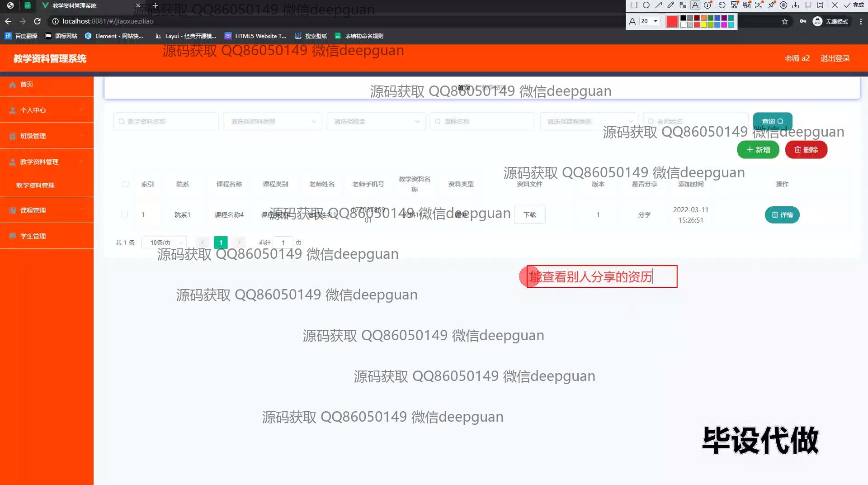Open the password key icon
868x485 pixels.
802,21
